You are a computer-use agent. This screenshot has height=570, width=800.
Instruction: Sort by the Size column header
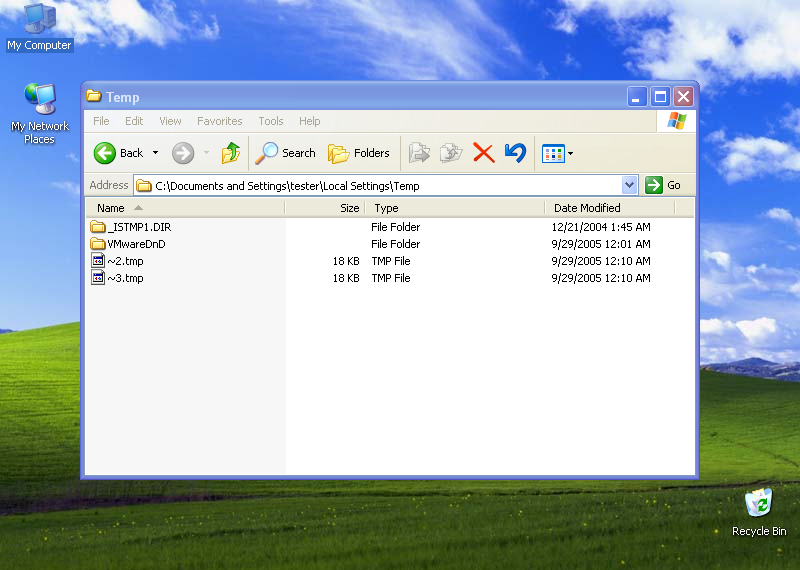pyautogui.click(x=325, y=208)
